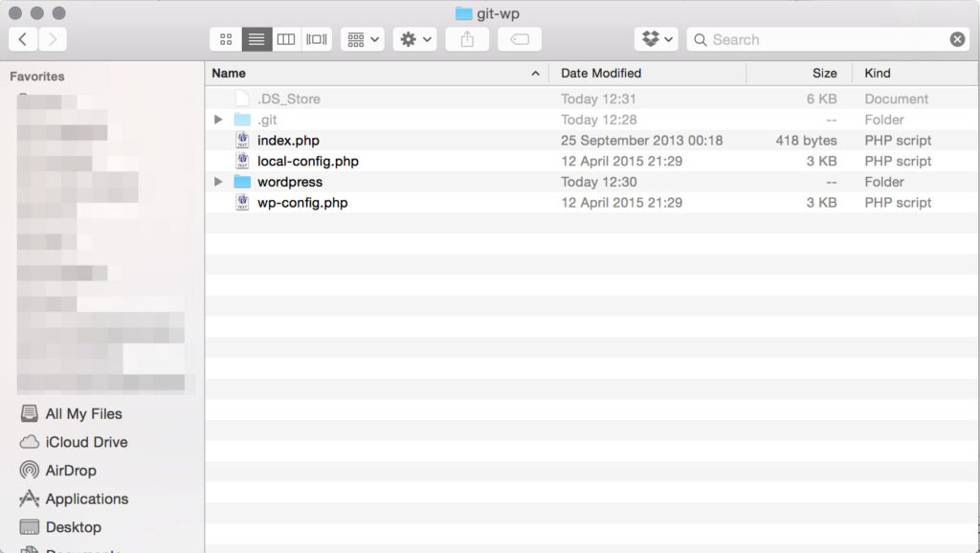Open All My Files in the sidebar
Screen dimensions: 980x553
point(84,413)
